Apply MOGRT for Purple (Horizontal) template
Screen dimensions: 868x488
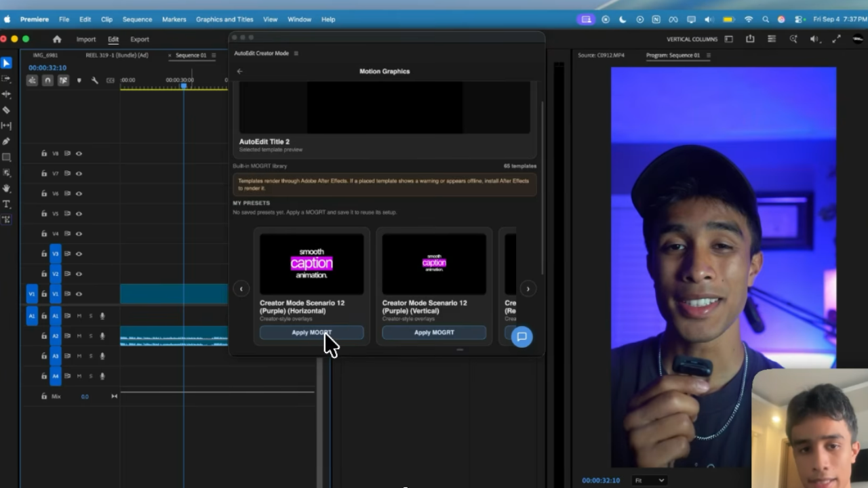pyautogui.click(x=311, y=333)
